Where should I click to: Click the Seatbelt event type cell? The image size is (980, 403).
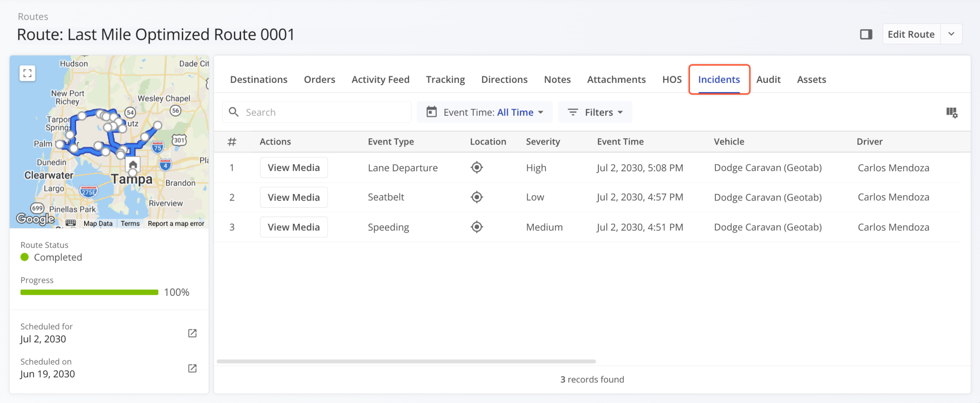[x=386, y=197]
